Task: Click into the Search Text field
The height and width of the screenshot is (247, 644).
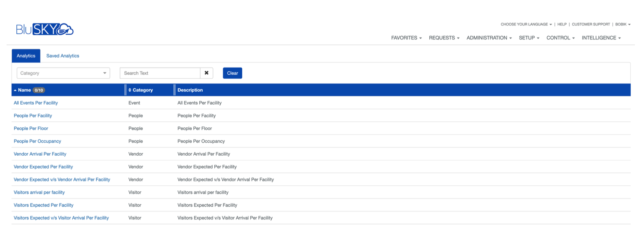Action: pos(160,73)
